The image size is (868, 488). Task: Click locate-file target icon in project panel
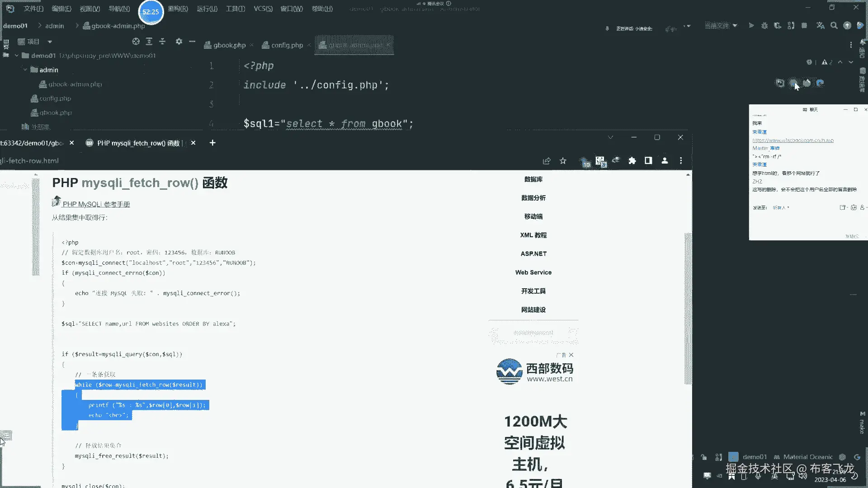(x=136, y=42)
